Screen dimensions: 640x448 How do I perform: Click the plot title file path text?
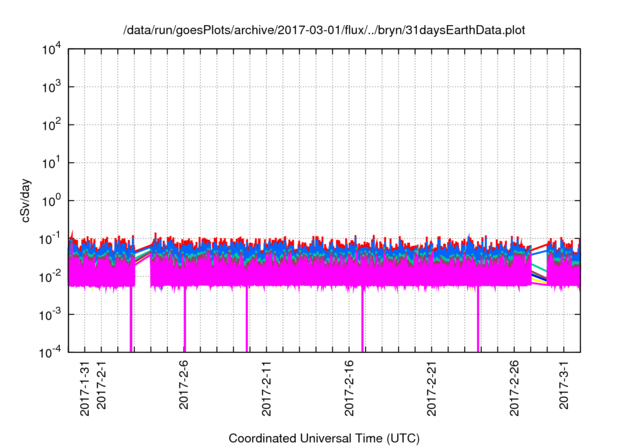click(x=324, y=30)
